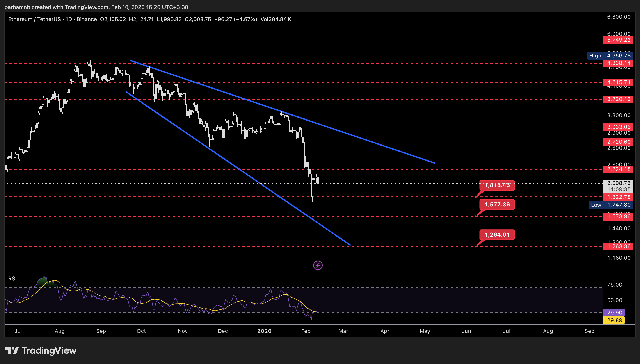Click the 2,224.18 red level tag
Viewport: 640px width, 364px height.
[618, 169]
